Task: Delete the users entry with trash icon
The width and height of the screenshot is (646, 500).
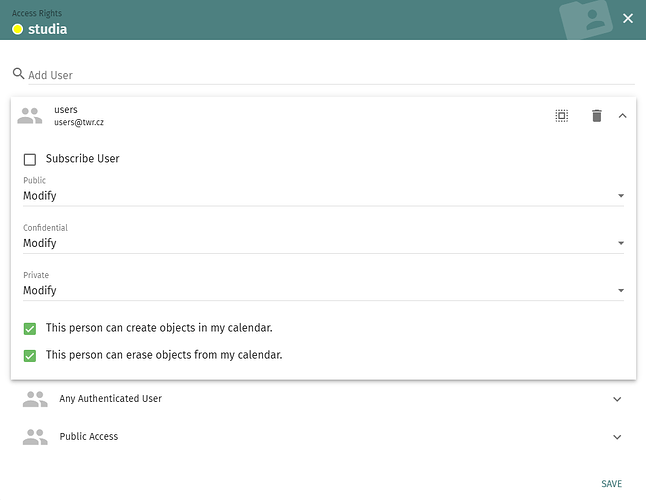Action: click(x=597, y=116)
